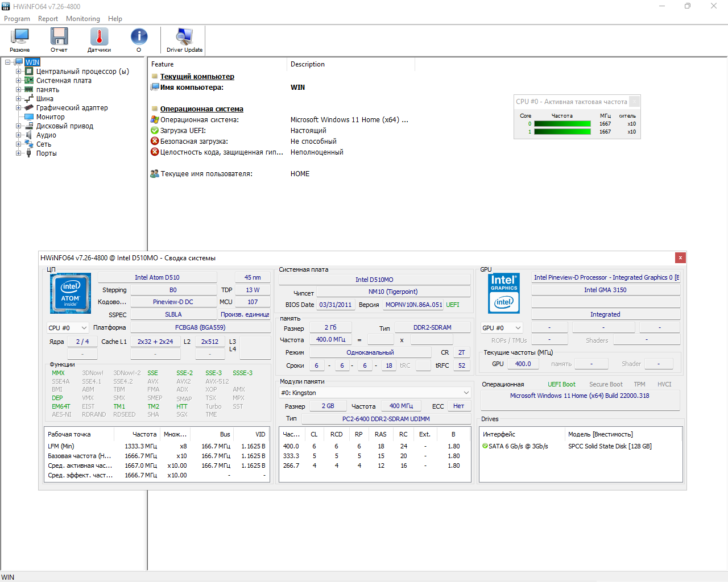This screenshot has width=728, height=582.
Task: Open the Резюме summary toolbar icon
Action: click(20, 37)
